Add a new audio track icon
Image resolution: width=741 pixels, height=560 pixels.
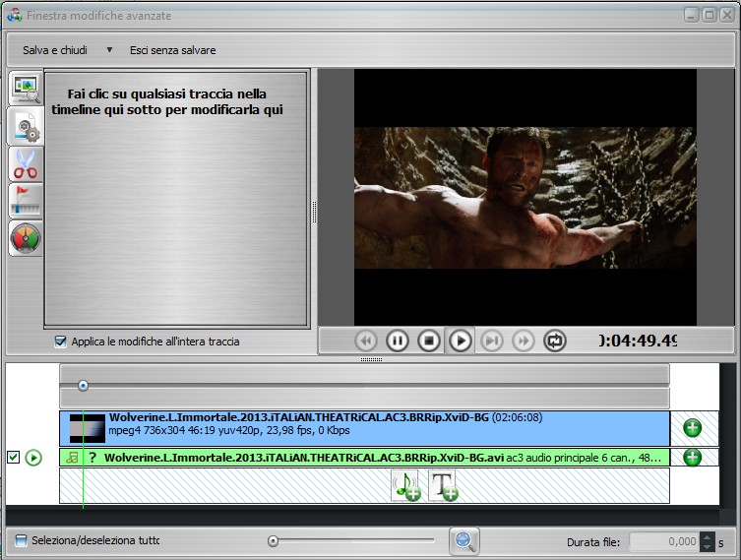pyautogui.click(x=406, y=486)
